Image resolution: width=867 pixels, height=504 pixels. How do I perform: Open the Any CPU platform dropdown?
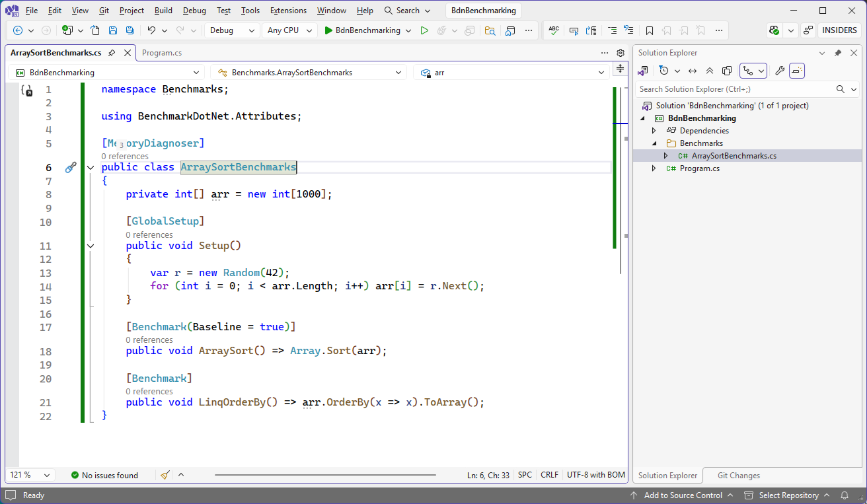(289, 30)
